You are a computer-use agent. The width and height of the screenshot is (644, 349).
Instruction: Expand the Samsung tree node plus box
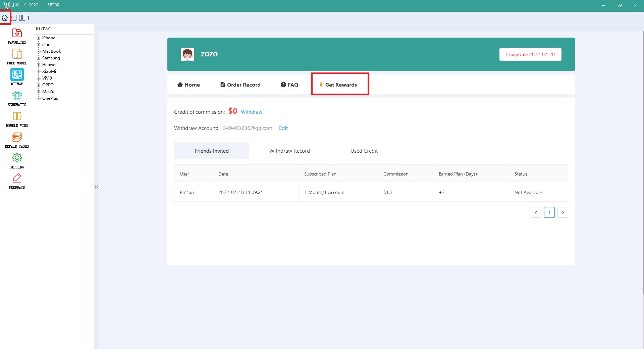(39, 58)
